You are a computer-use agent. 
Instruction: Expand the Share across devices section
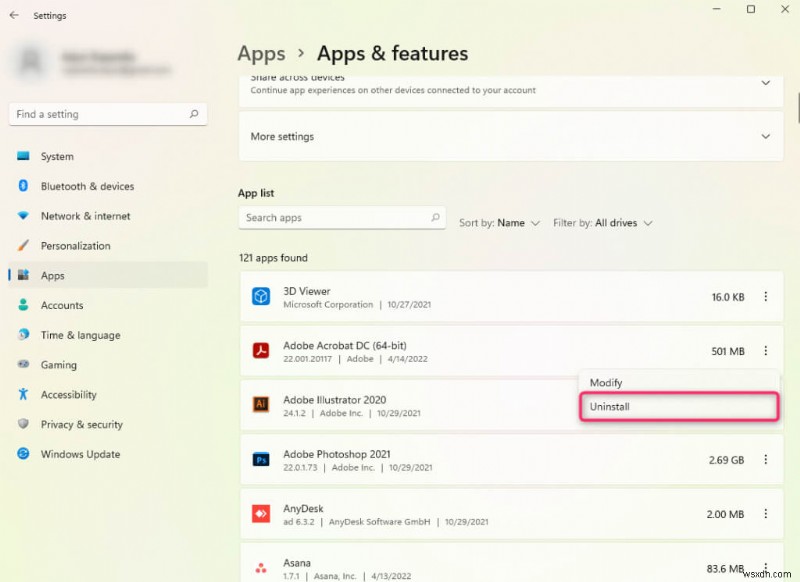click(511, 87)
